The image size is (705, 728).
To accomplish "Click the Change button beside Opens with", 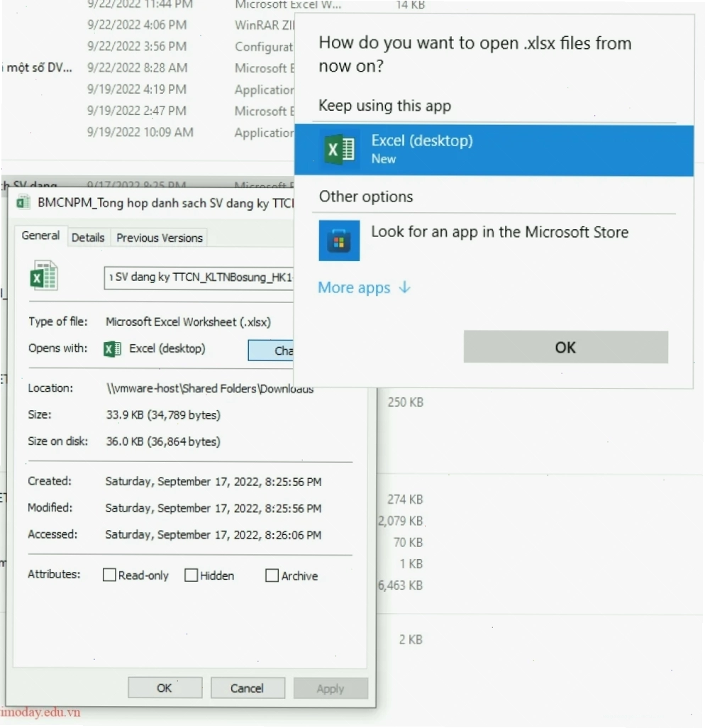I will click(271, 351).
